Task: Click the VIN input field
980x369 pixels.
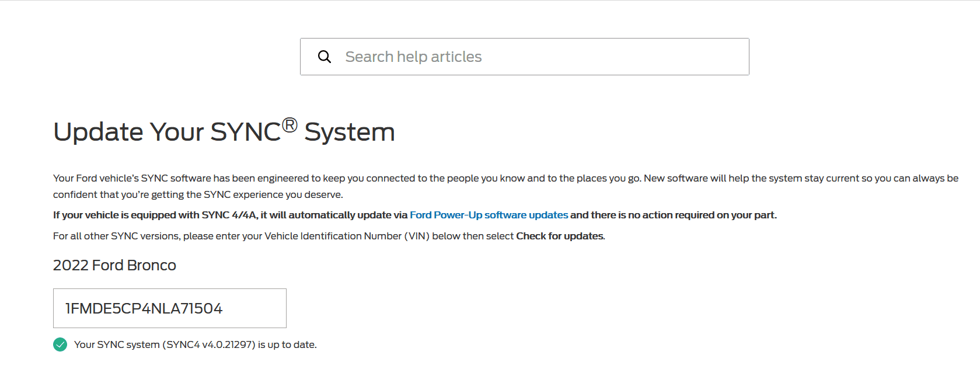Action: click(170, 308)
